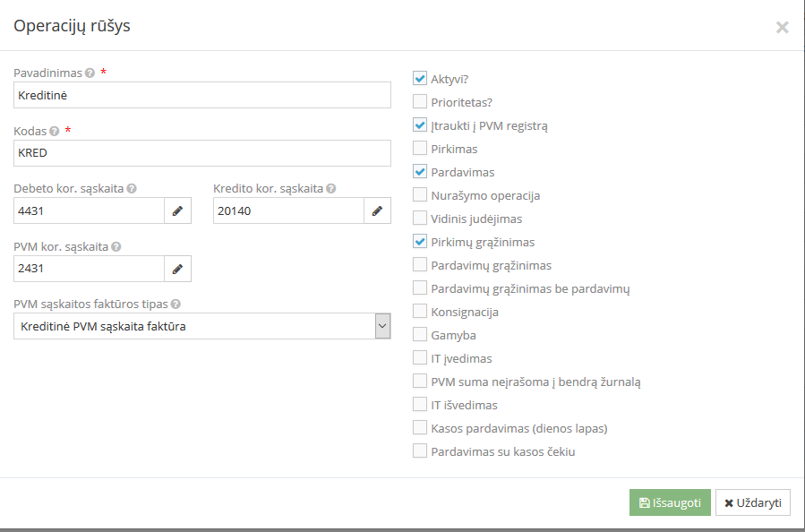Uncheck the Aktyvi? checkbox
Viewport: 805px width, 532px height.
coord(419,78)
